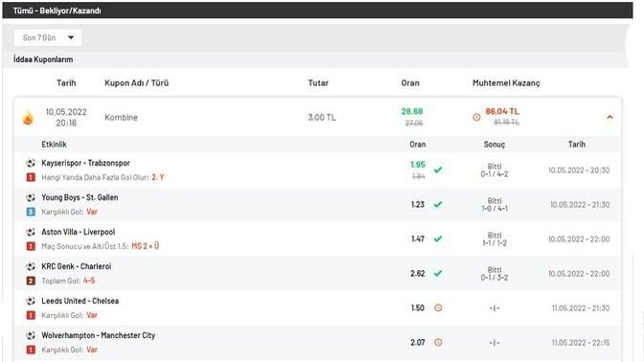Click the clock icon beside 86,04 TL

[x=476, y=118]
